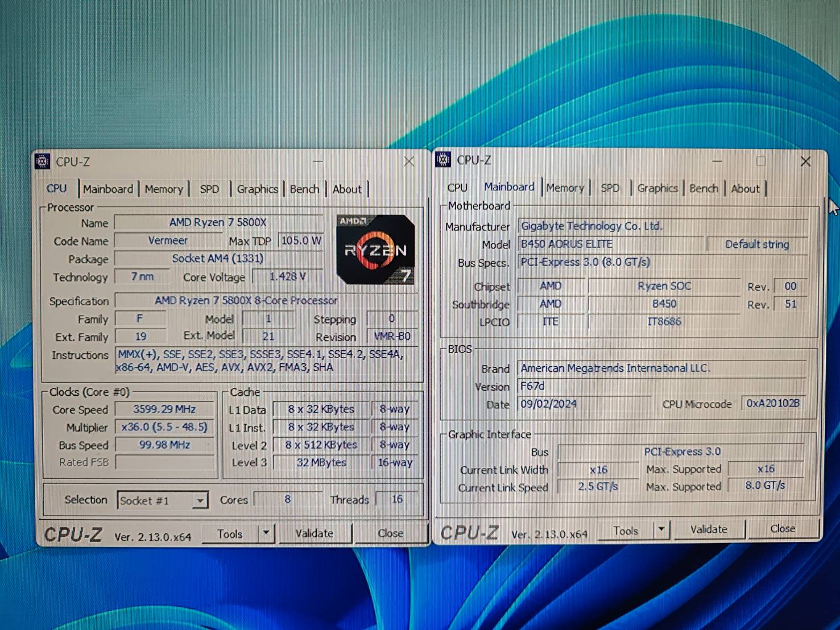Click the Level 2 cache value 8 x 512 KBytes
Viewport: 840px width, 630px height.
point(321,445)
